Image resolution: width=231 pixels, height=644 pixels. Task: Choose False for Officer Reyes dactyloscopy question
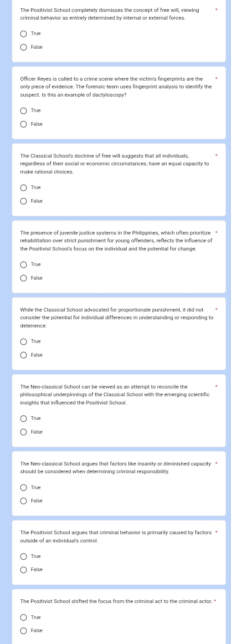(24, 124)
